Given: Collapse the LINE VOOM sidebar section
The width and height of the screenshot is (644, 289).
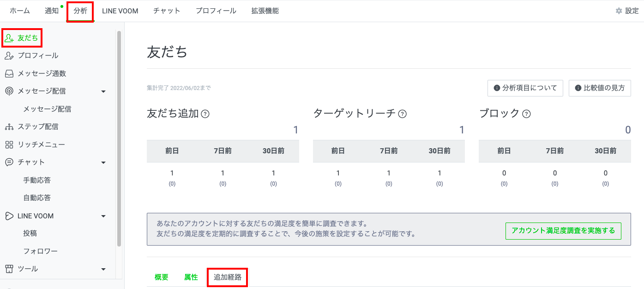Looking at the screenshot, I should coord(103,216).
